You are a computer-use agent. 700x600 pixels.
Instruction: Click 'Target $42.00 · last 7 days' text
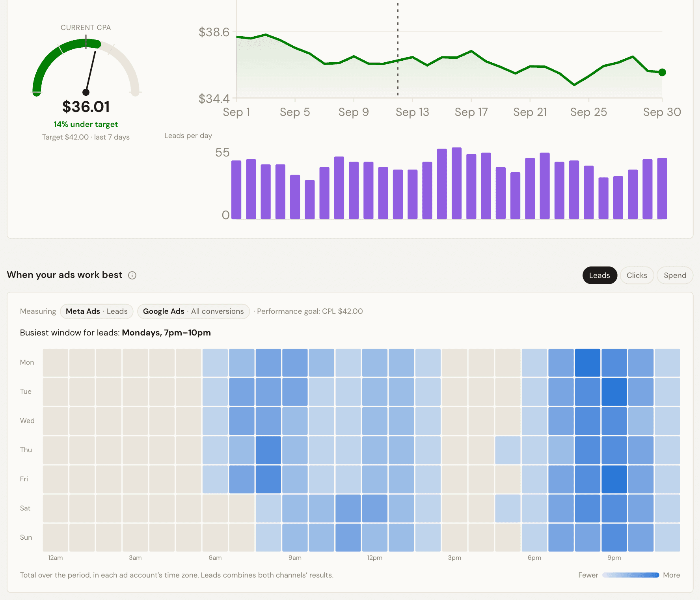click(86, 137)
